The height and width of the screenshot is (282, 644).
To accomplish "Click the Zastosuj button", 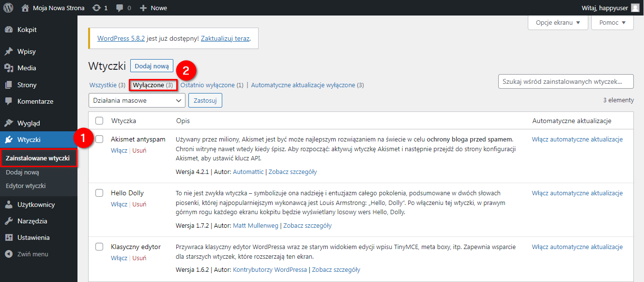I will [x=205, y=100].
